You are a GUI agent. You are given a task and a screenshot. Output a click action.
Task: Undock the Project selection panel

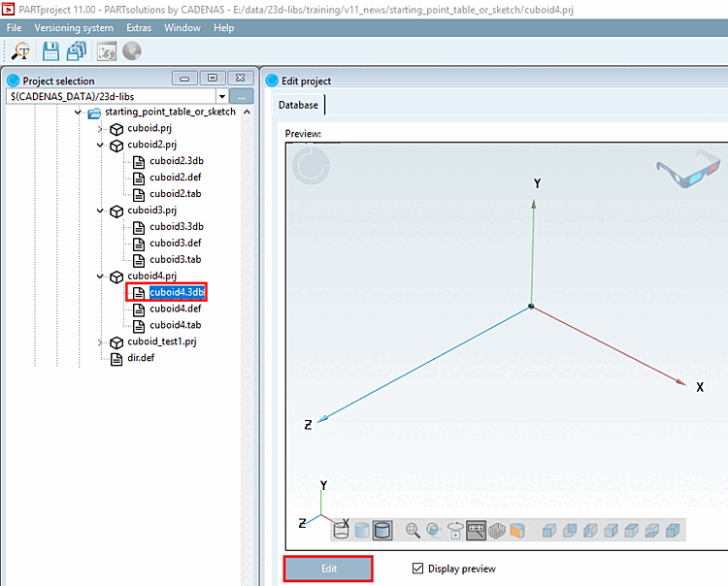pyautogui.click(x=213, y=78)
